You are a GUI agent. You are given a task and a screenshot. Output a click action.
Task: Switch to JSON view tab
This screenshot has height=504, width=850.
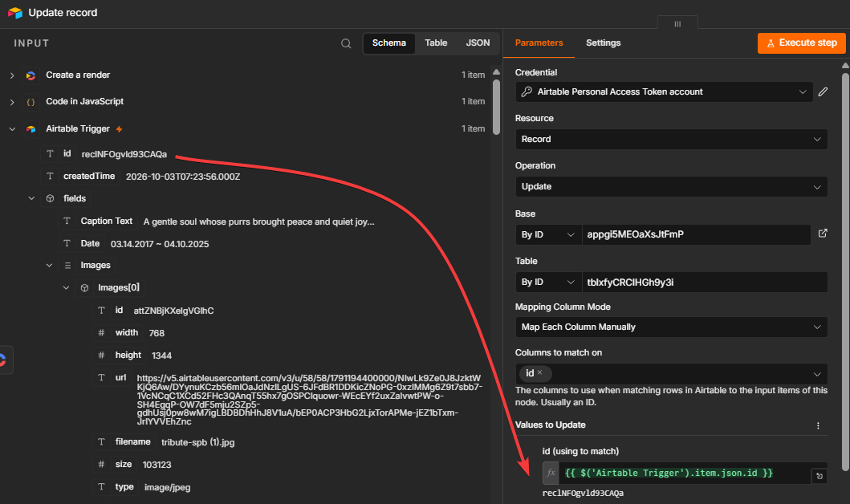[478, 43]
